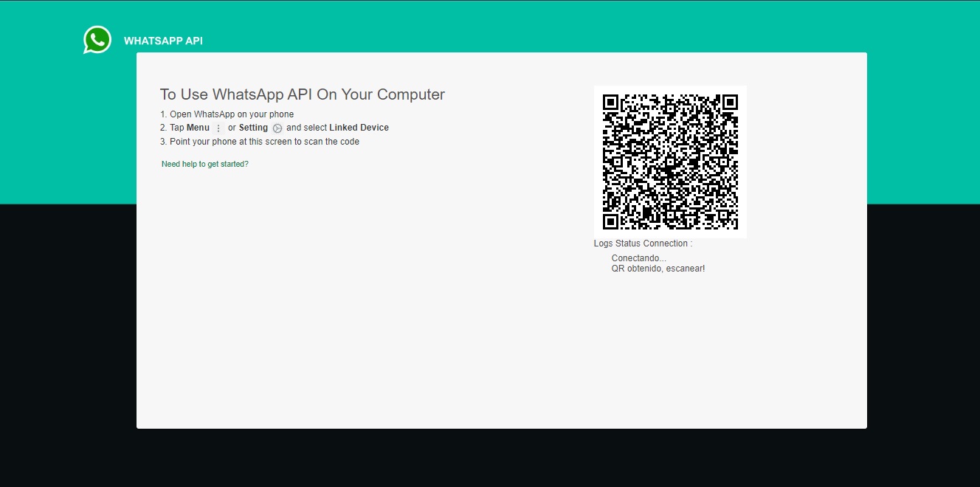The height and width of the screenshot is (487, 980).
Task: Click the 'Conectando...' log entry
Action: pos(639,258)
